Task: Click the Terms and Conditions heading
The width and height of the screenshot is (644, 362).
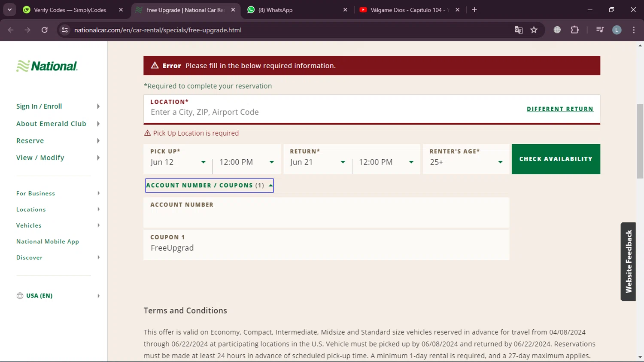Action: [x=185, y=310]
